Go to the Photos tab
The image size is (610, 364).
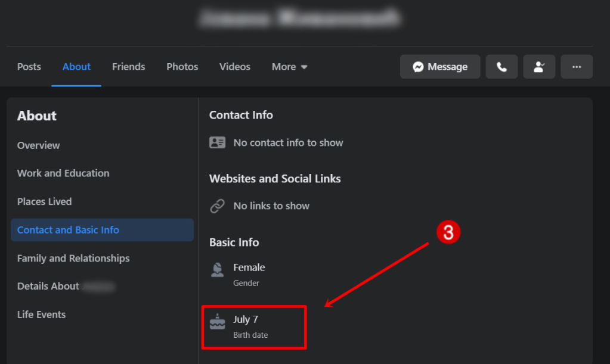click(182, 67)
